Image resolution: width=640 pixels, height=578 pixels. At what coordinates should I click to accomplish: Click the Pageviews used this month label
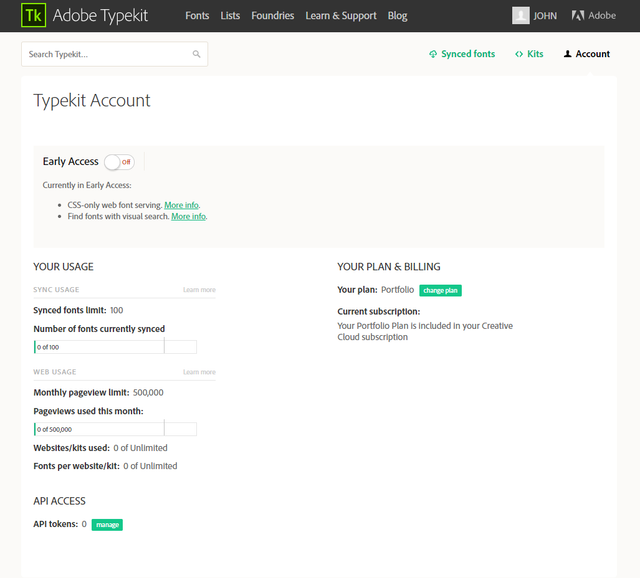click(x=88, y=411)
